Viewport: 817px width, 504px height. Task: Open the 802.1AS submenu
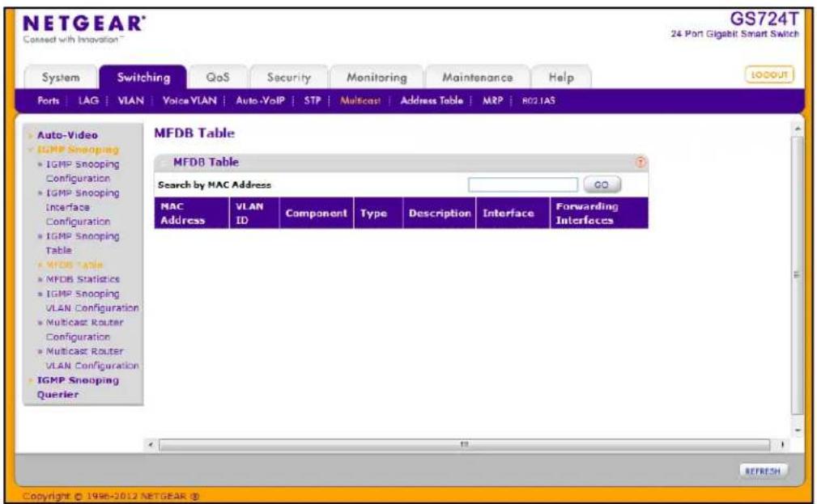[x=538, y=100]
